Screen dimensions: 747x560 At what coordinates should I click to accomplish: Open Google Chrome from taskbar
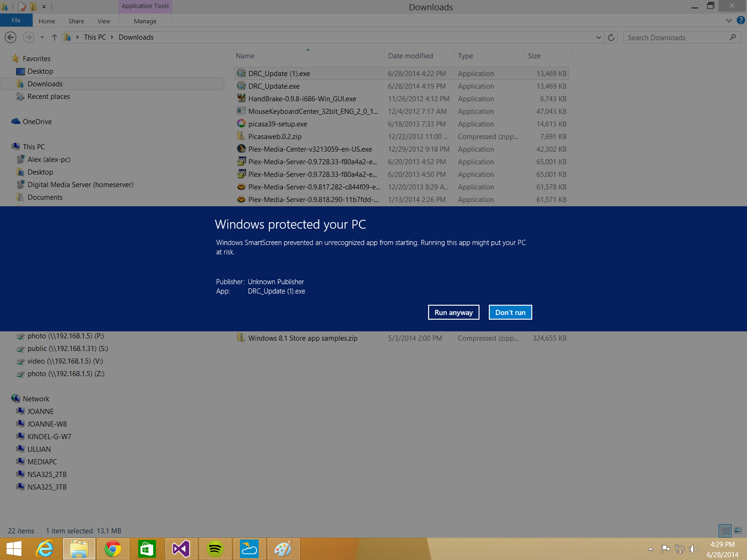click(x=113, y=549)
